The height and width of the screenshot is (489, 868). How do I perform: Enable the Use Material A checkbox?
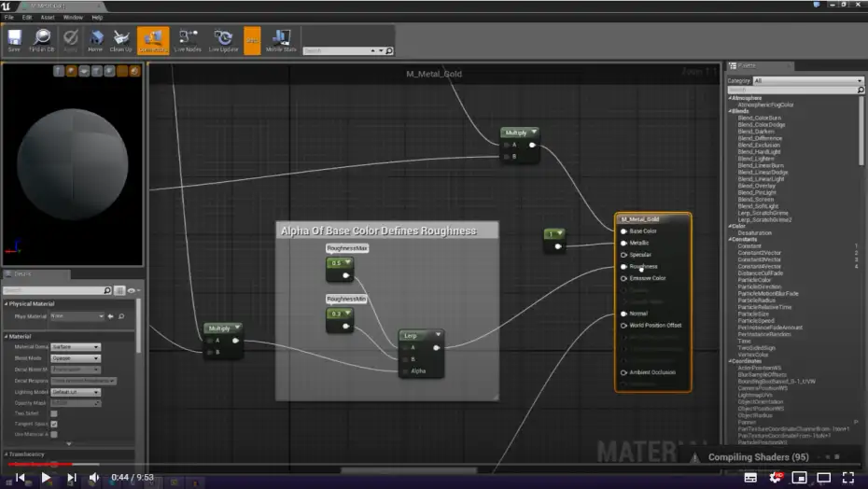pyautogui.click(x=54, y=435)
